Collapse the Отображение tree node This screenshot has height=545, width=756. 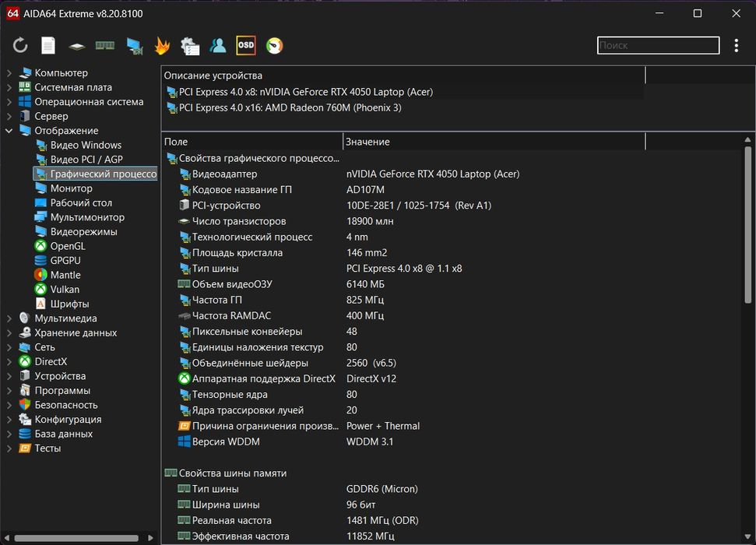[x=9, y=131]
